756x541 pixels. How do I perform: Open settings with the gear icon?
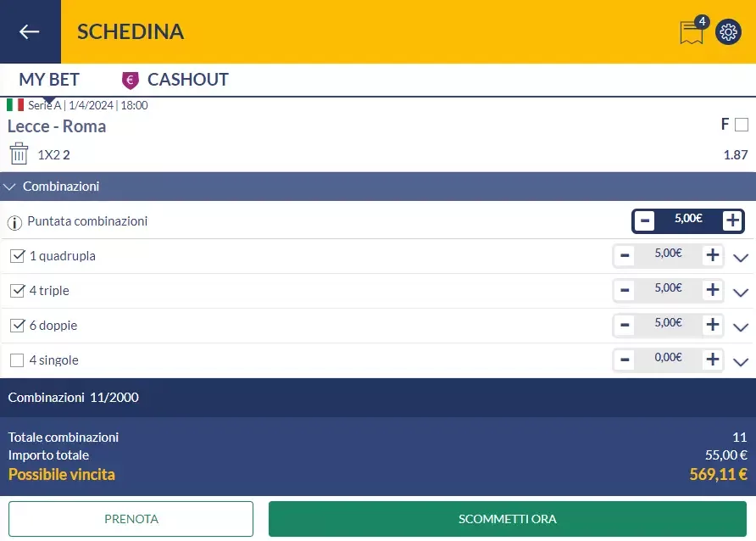point(727,32)
